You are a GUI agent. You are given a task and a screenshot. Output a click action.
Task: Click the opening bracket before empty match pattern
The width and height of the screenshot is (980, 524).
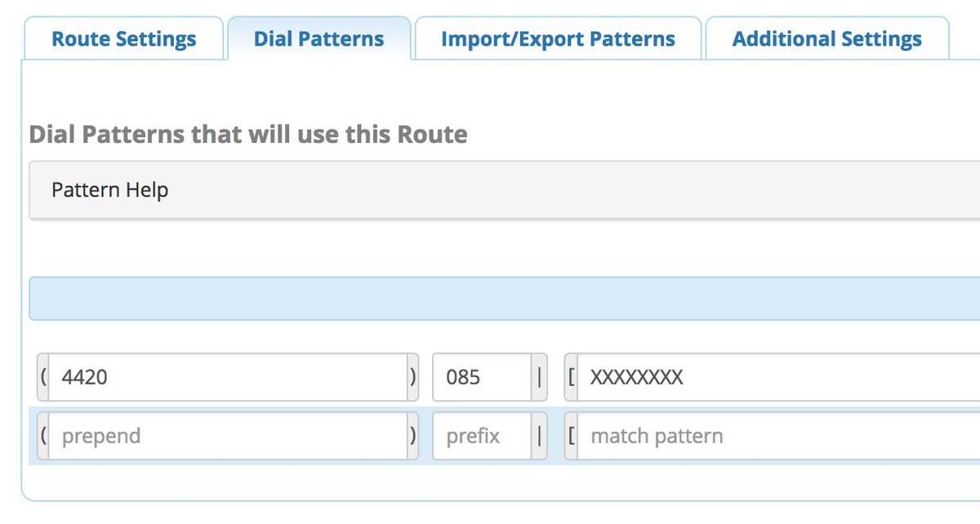571,436
